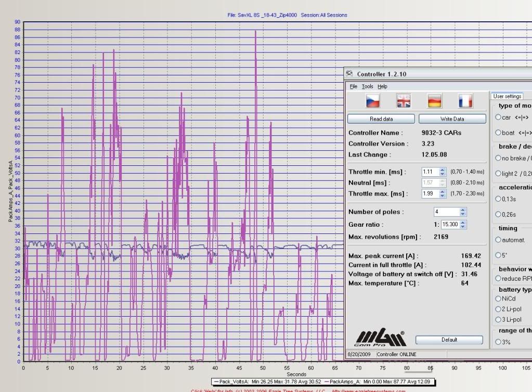Adjust the Throttle min. spinner arrows
Screen dimensions: 532x392
[x=443, y=172]
